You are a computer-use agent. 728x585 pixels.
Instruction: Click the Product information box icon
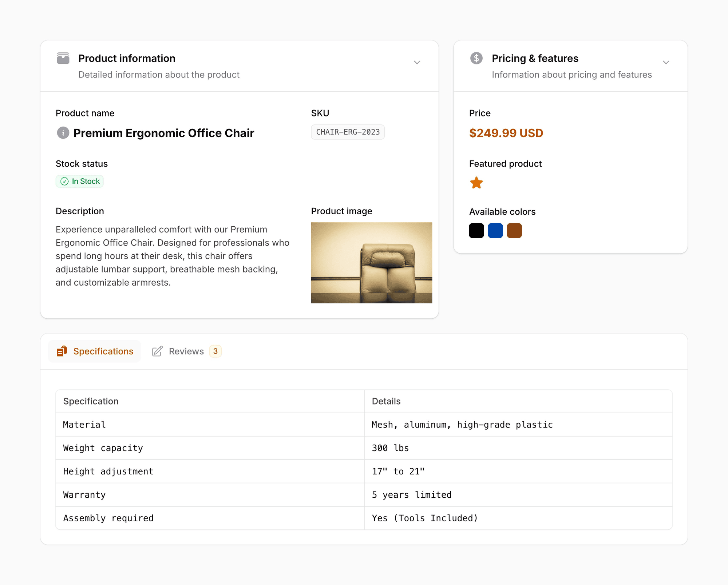coord(63,58)
